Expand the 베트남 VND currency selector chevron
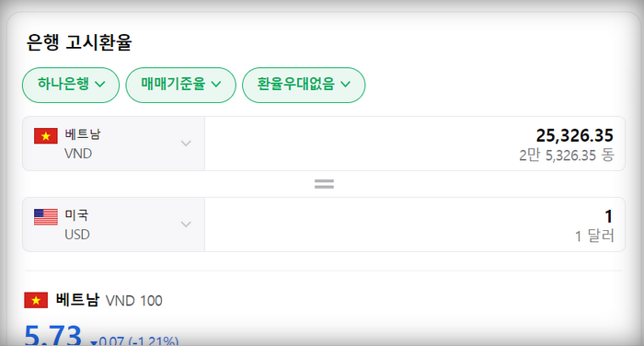644x346 pixels. tap(186, 144)
